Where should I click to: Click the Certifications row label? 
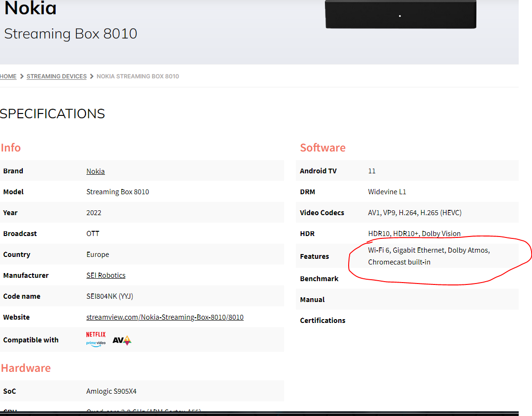323,321
